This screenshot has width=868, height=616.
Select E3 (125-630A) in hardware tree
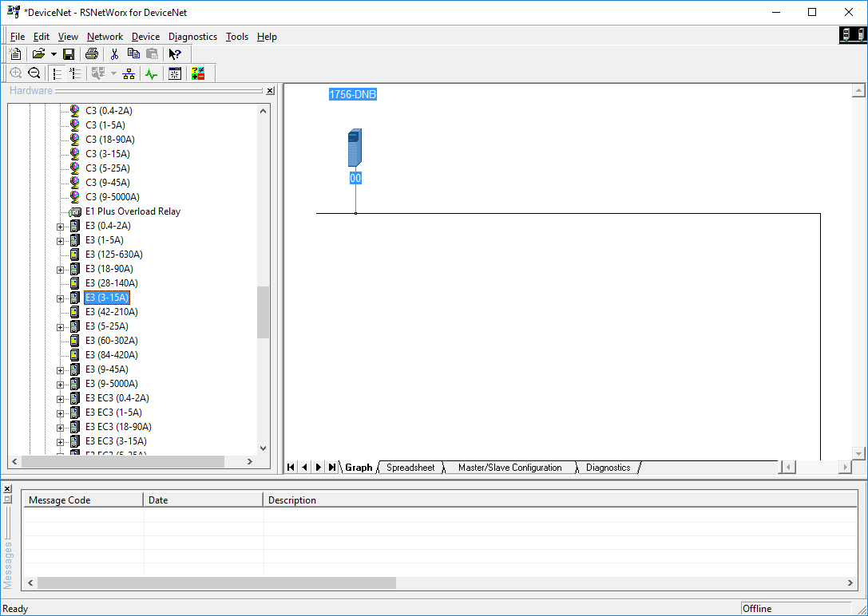coord(114,255)
